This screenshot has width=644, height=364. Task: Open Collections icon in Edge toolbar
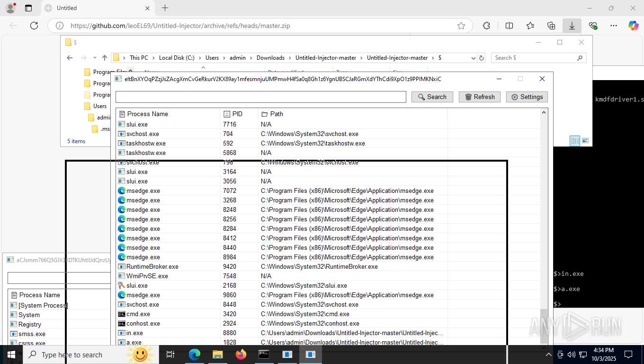pyautogui.click(x=551, y=26)
